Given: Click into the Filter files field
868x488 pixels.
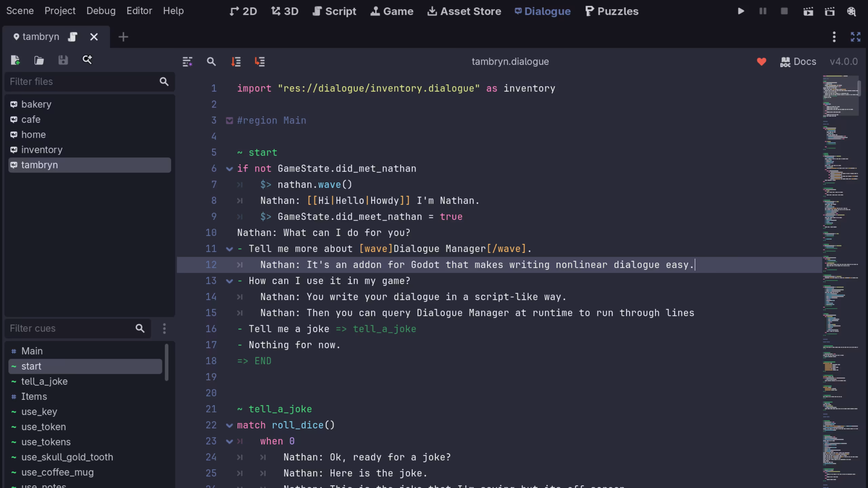Looking at the screenshot, I should [90, 82].
